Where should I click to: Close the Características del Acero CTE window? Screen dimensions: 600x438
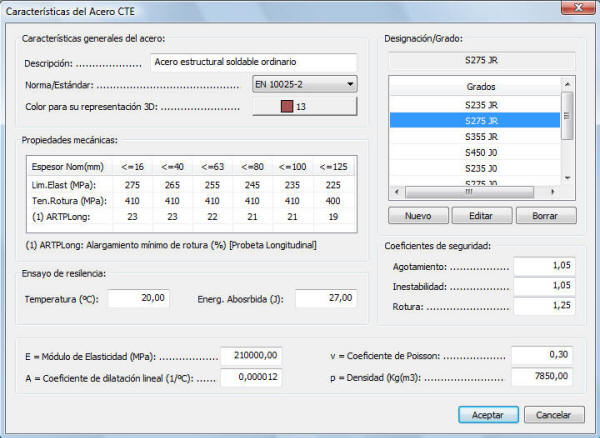(x=578, y=8)
